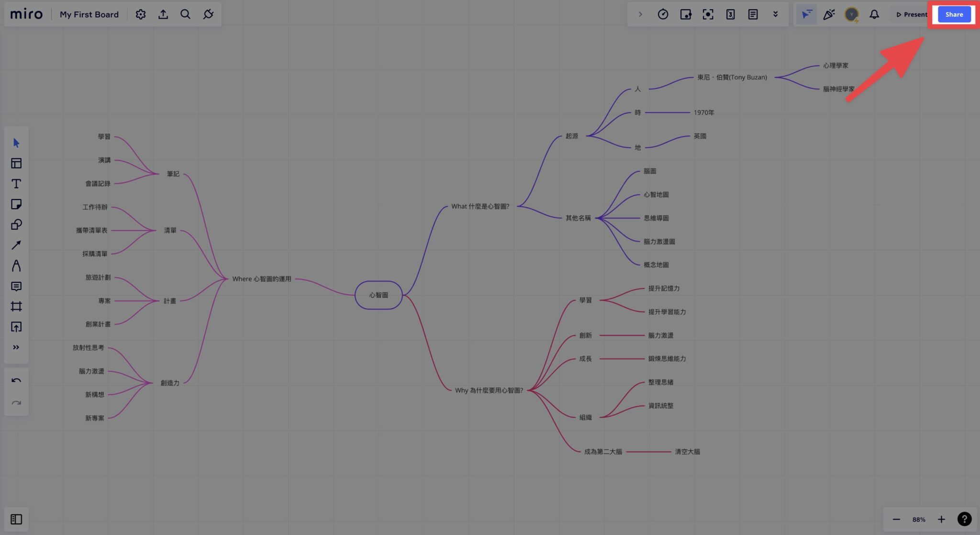Expand more apps double chevron
This screenshot has width=980, height=535.
coord(775,14)
